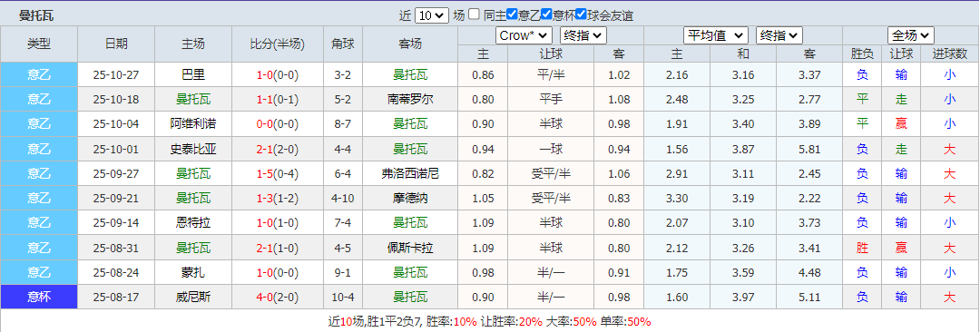Open the 平均值 odds dropdown
This screenshot has height=332, width=980.
(x=716, y=35)
